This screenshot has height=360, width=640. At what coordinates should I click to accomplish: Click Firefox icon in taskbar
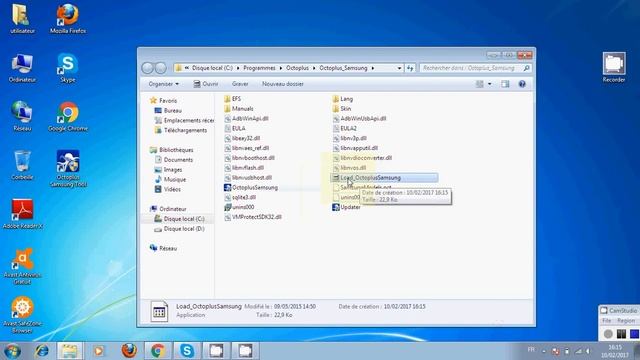[129, 351]
